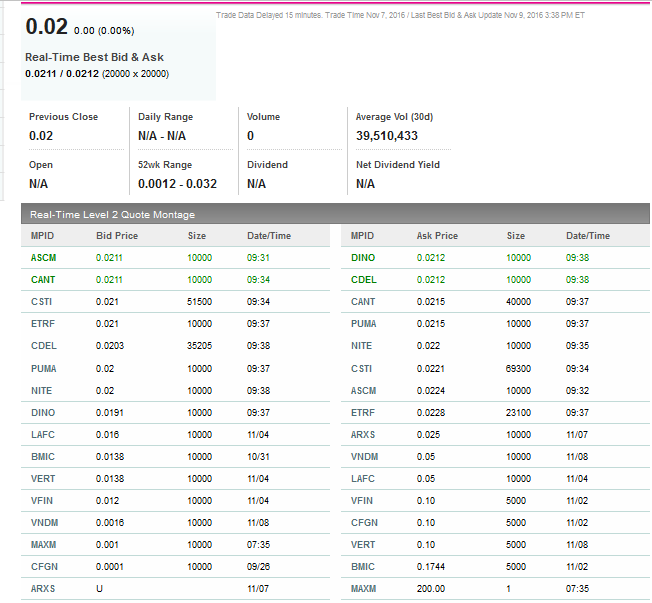Click VFIN bid price 0.012
Screen dimensions: 652x603
point(107,501)
